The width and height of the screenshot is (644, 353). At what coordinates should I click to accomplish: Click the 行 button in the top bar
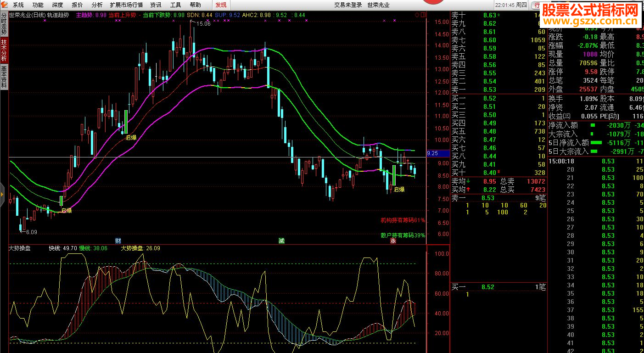point(537,5)
